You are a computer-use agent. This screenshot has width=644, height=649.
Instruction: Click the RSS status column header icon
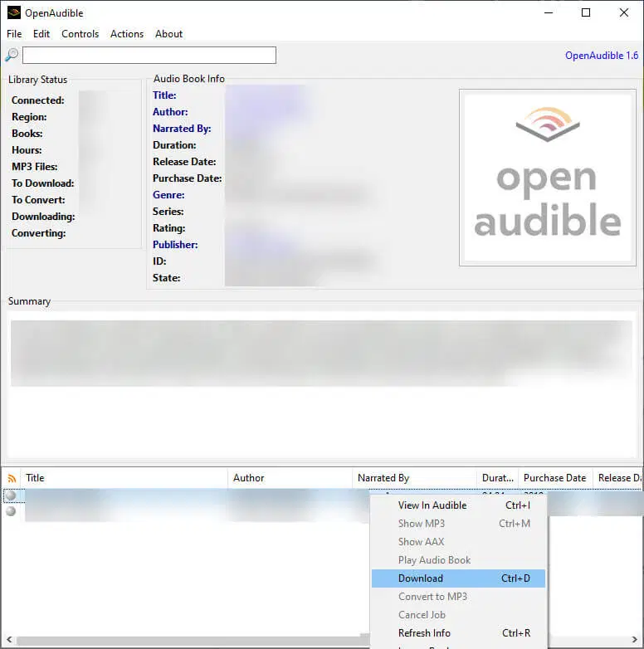point(12,478)
